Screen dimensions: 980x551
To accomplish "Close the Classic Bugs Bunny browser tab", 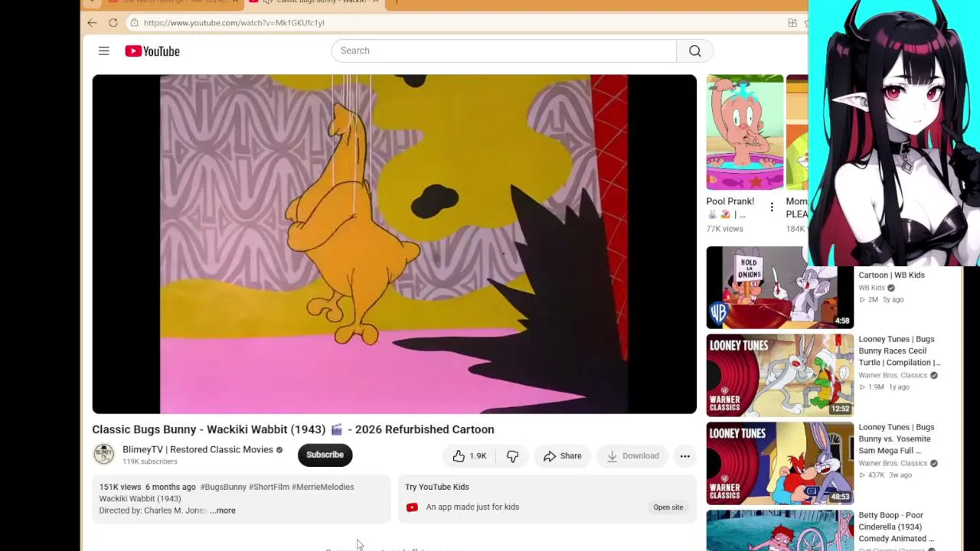I will [x=375, y=2].
